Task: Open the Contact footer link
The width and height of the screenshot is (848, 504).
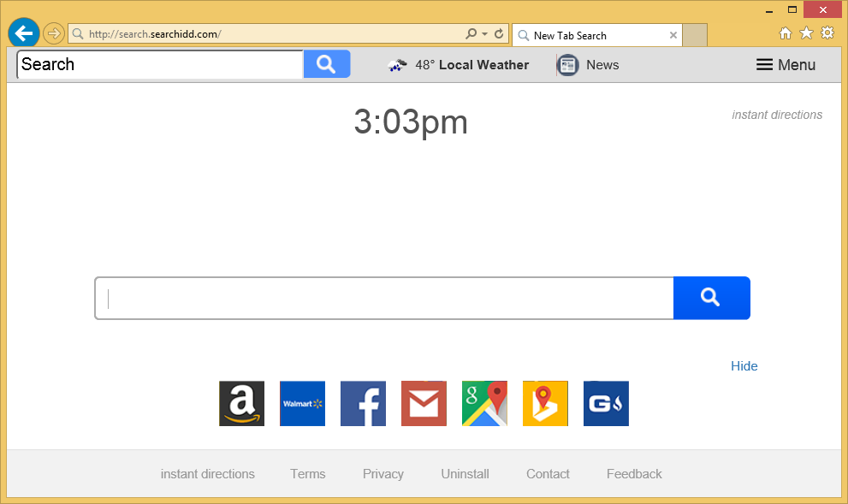Action: coord(548,474)
